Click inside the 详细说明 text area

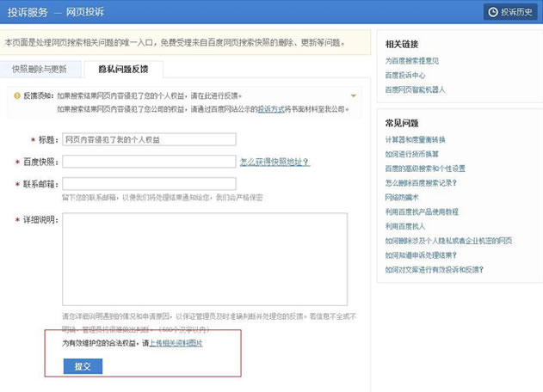205,259
